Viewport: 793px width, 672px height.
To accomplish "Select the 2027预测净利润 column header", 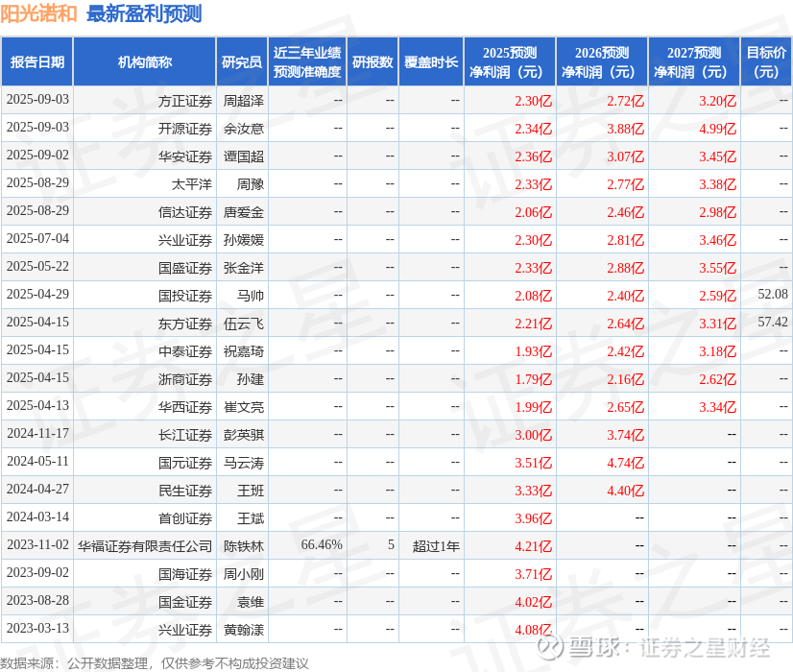I will pos(694,61).
